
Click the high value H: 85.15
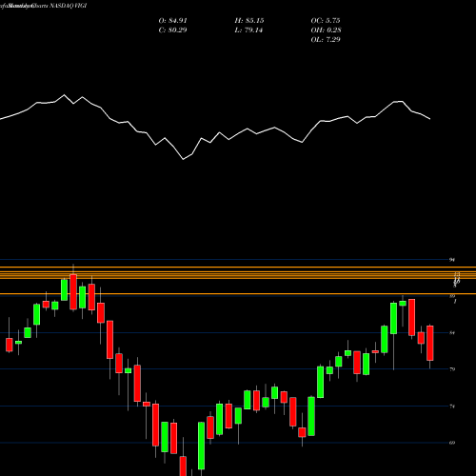249,21
